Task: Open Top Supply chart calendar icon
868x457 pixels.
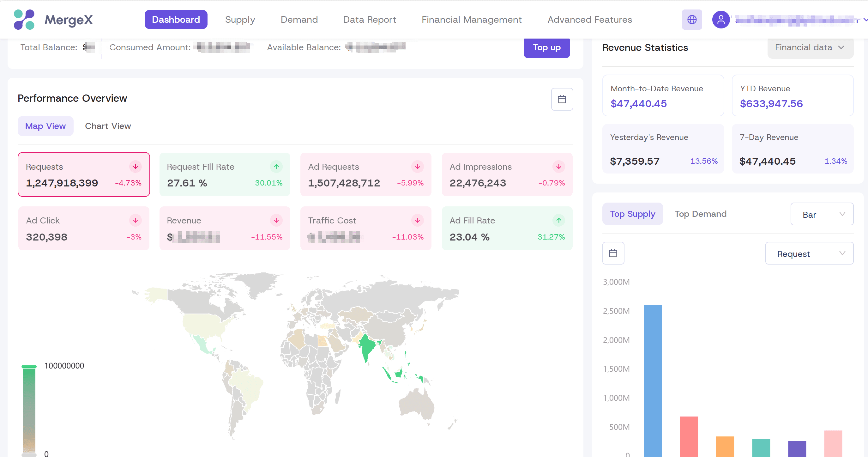Action: [x=613, y=253]
